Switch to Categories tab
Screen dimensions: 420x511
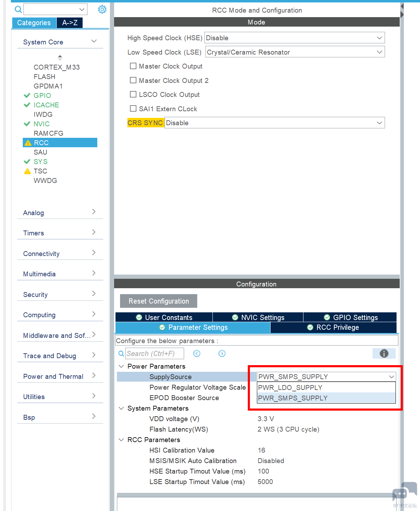(34, 23)
